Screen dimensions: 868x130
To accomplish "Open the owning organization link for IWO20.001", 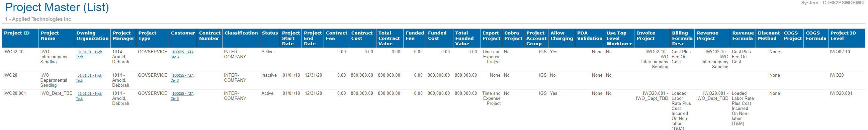I will coord(89,96).
